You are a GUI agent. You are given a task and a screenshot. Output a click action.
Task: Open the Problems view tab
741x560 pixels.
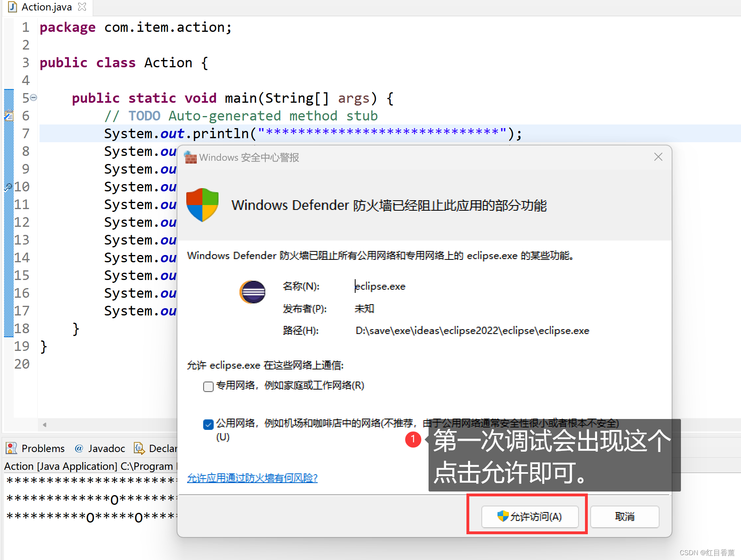(35, 448)
